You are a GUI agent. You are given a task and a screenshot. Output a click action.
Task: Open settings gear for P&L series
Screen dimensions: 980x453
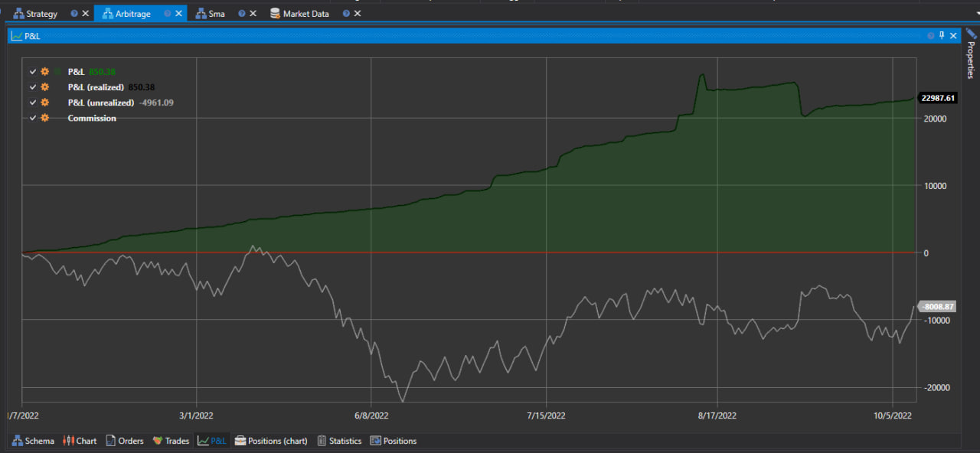(x=45, y=72)
